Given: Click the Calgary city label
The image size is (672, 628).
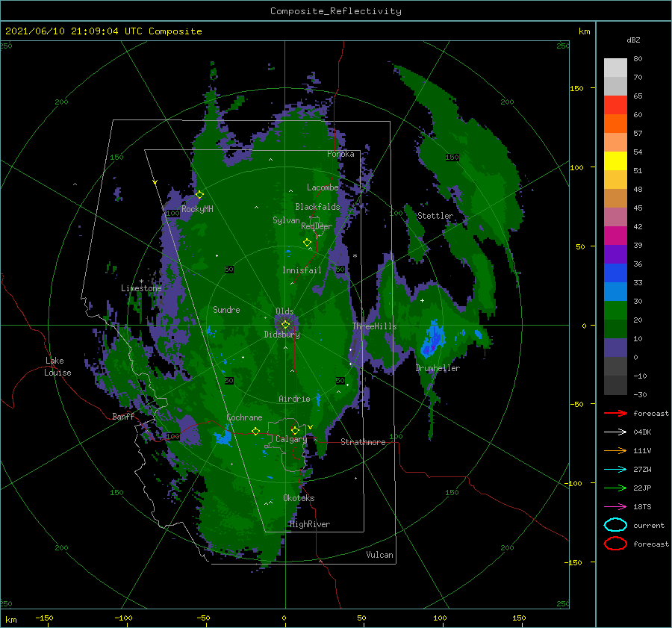Looking at the screenshot, I should pos(291,439).
